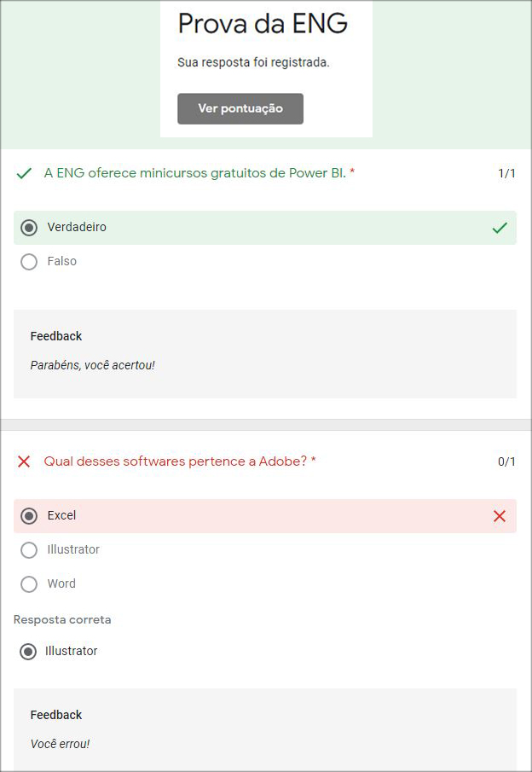Click Illustrator radio under Resposta correta
Image resolution: width=532 pixels, height=772 pixels.
29,652
